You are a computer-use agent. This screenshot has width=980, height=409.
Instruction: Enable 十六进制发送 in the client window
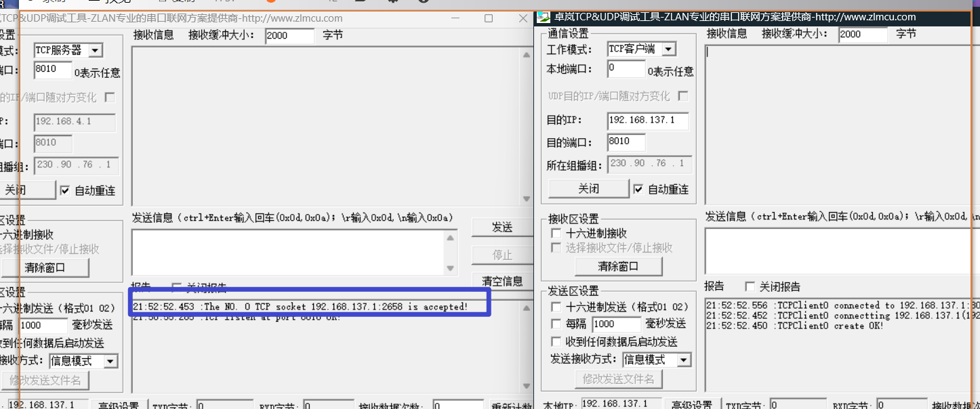point(556,307)
